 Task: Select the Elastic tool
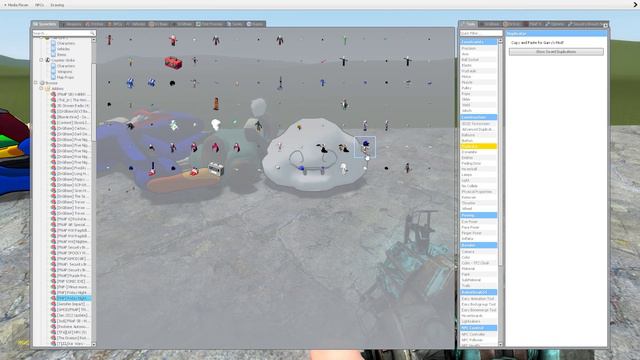[479, 65]
